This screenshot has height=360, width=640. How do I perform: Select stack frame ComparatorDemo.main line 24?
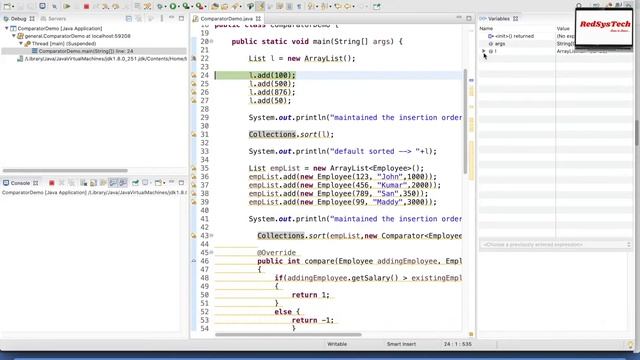point(86,51)
